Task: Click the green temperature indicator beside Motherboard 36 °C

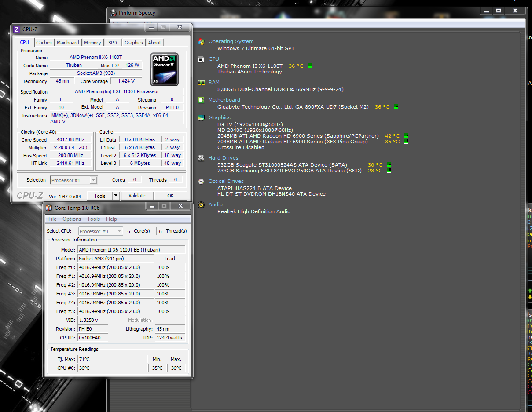Action: [396, 106]
